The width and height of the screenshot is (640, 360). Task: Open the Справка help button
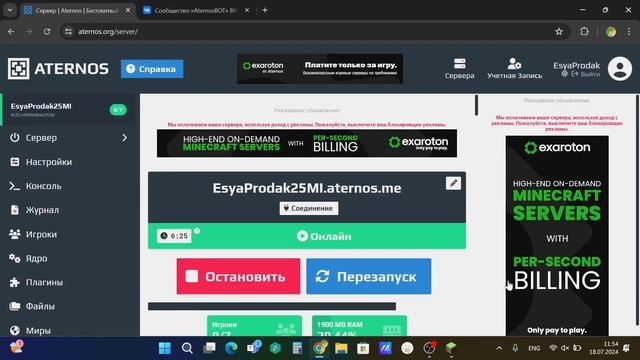click(x=152, y=69)
